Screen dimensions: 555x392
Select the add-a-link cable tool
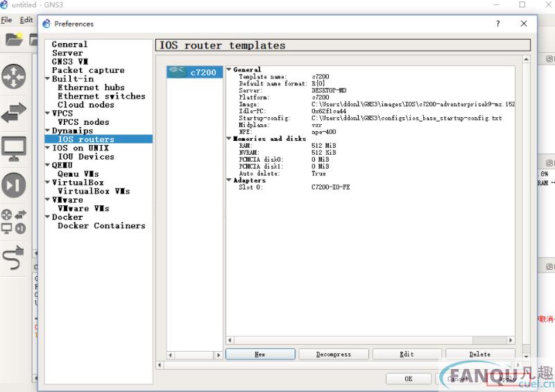pos(14,258)
